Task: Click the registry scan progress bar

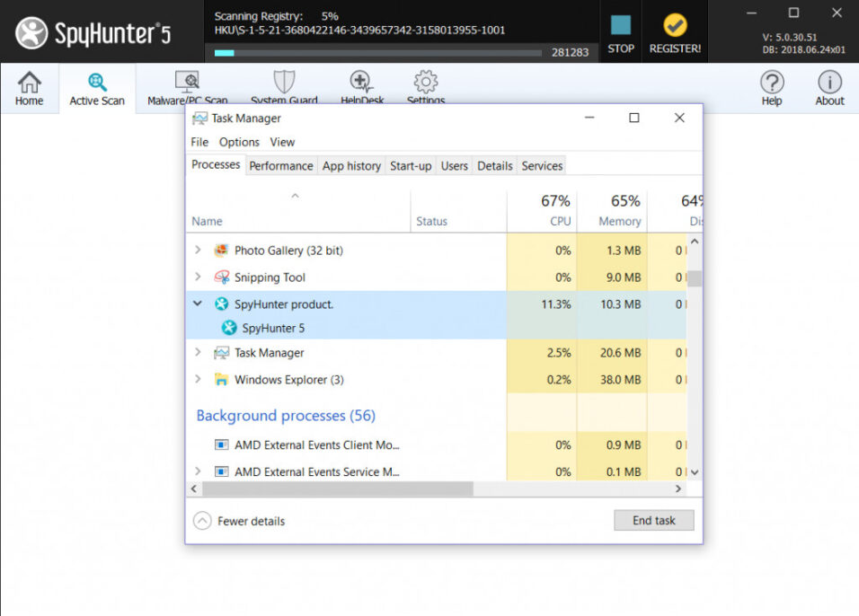Action: pyautogui.click(x=377, y=53)
